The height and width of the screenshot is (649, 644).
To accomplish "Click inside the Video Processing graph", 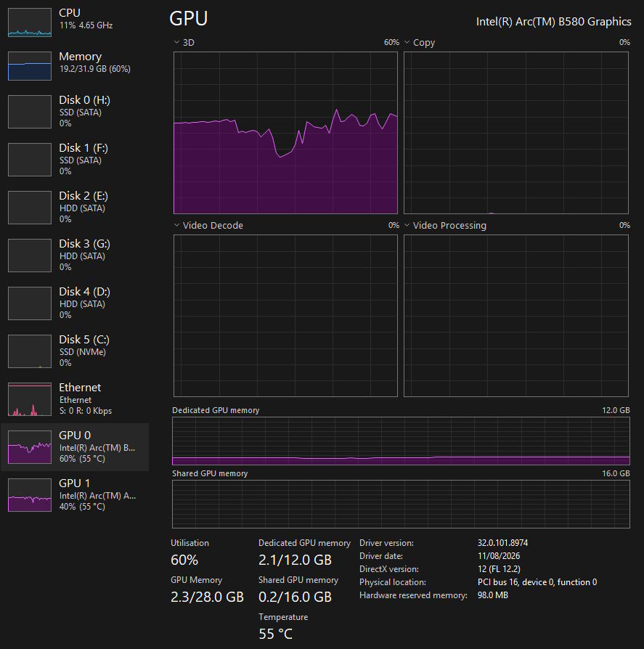I will pos(516,316).
